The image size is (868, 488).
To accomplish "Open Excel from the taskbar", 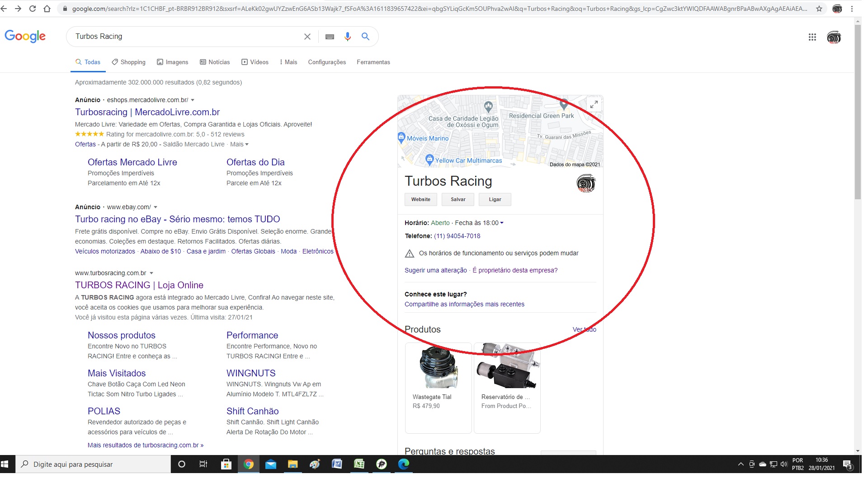I will pyautogui.click(x=359, y=464).
